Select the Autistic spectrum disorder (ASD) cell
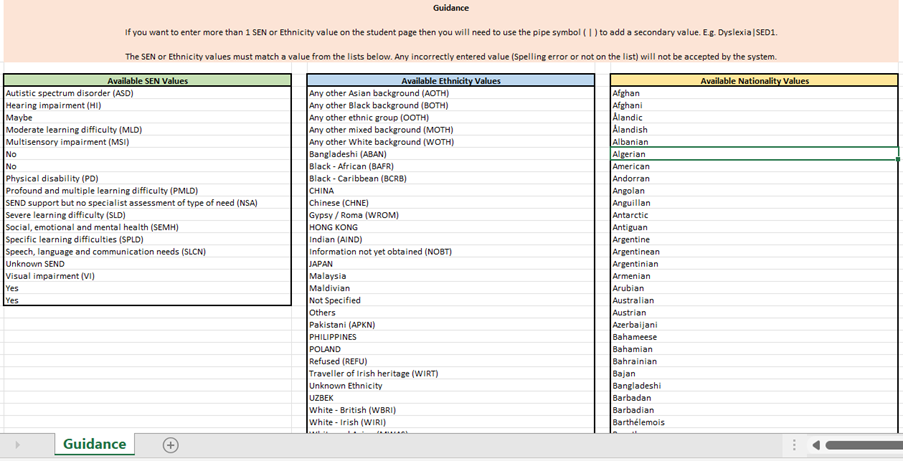Image resolution: width=903 pixels, height=461 pixels. pyautogui.click(x=147, y=93)
